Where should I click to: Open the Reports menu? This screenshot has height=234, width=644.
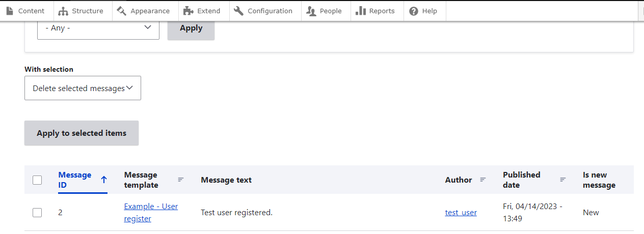[x=382, y=11]
